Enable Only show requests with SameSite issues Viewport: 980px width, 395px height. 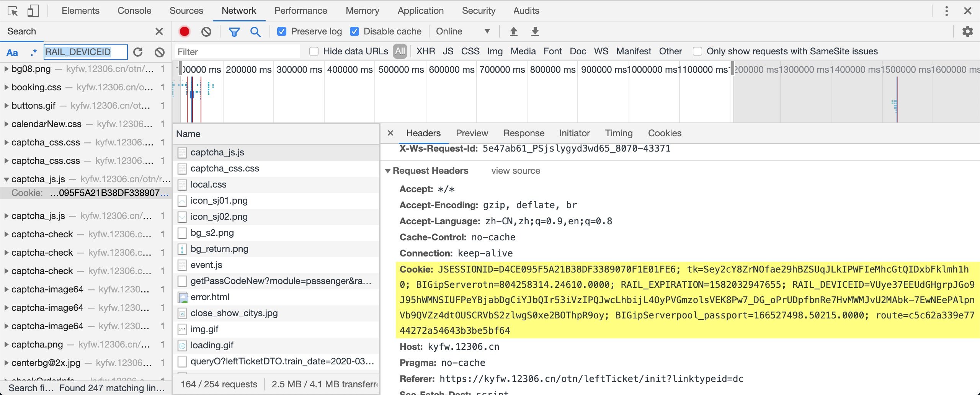click(x=697, y=51)
